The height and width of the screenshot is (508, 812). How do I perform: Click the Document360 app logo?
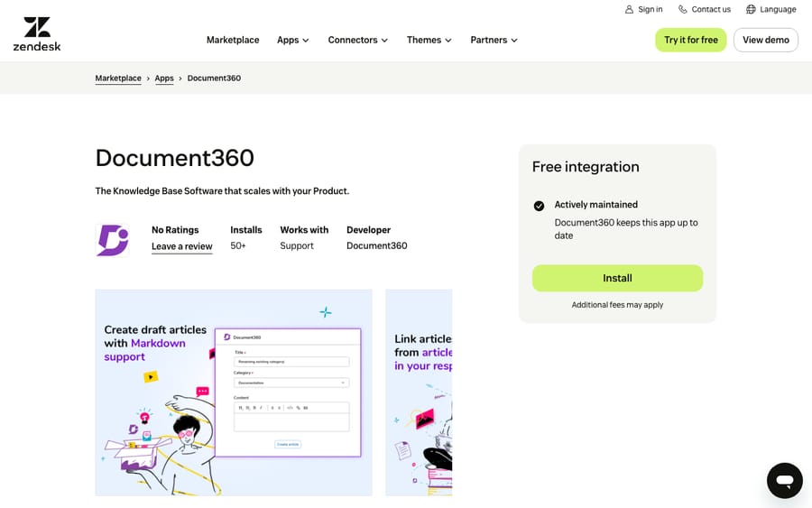pyautogui.click(x=113, y=240)
